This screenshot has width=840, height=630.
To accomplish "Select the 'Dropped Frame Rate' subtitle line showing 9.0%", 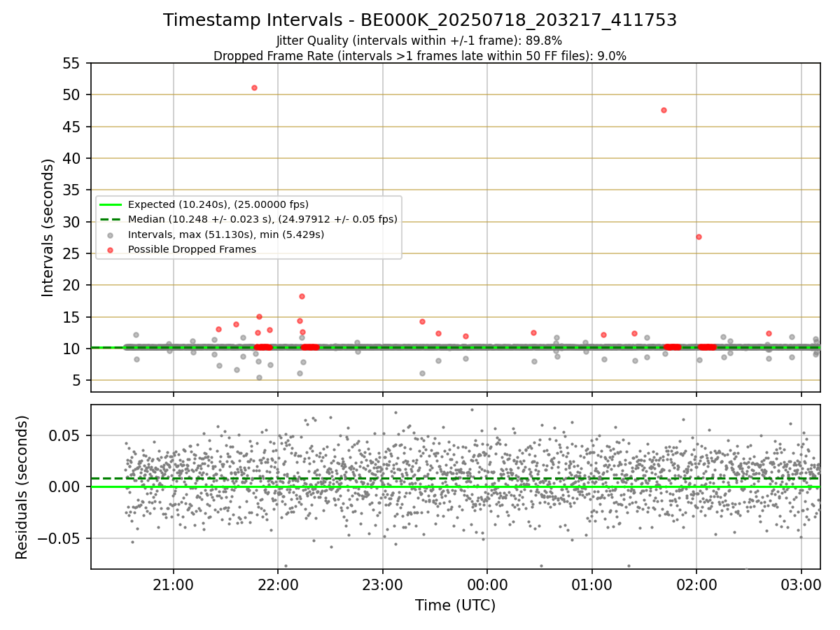I will [420, 56].
